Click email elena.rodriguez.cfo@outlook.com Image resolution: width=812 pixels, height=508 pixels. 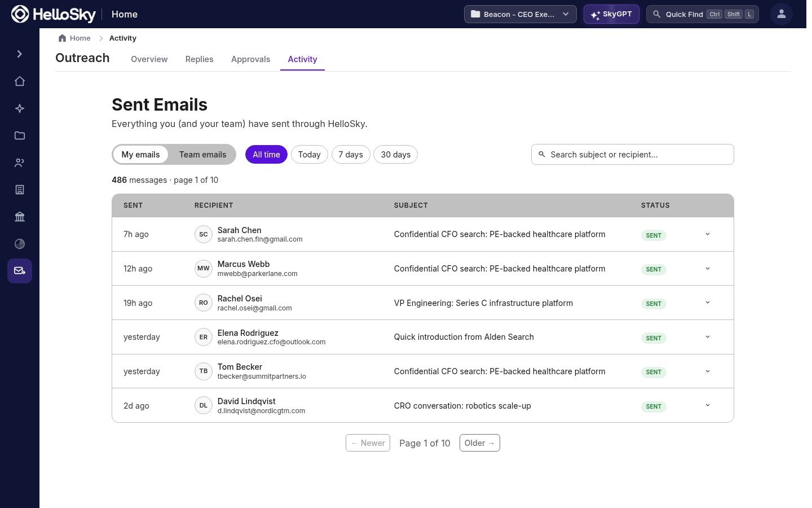click(x=271, y=342)
